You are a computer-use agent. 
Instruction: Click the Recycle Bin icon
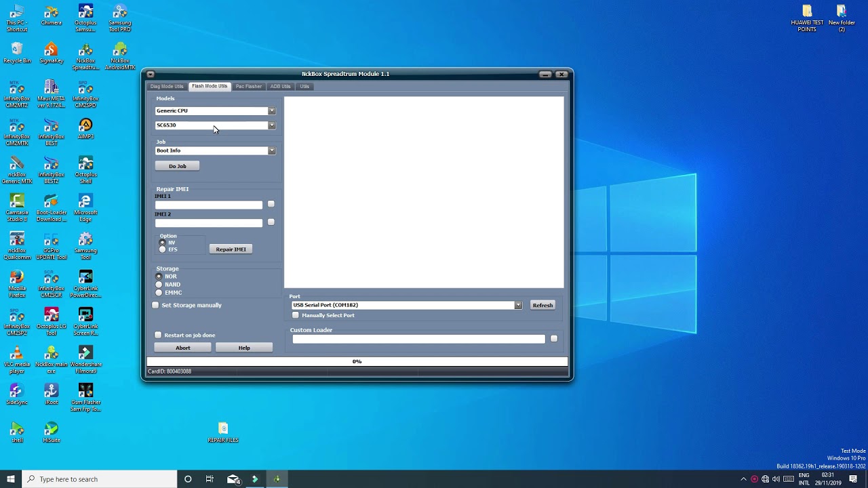(x=17, y=53)
